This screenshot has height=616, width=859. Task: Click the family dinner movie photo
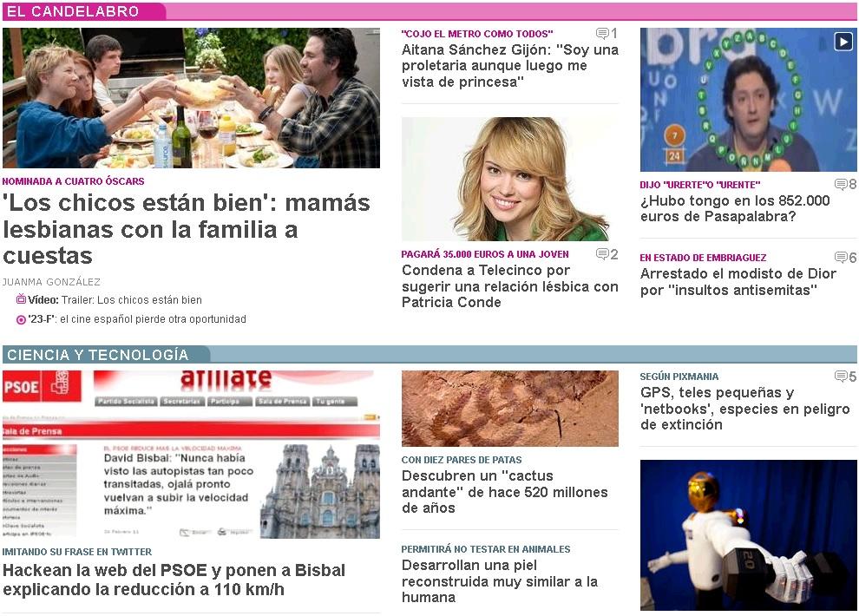191,98
